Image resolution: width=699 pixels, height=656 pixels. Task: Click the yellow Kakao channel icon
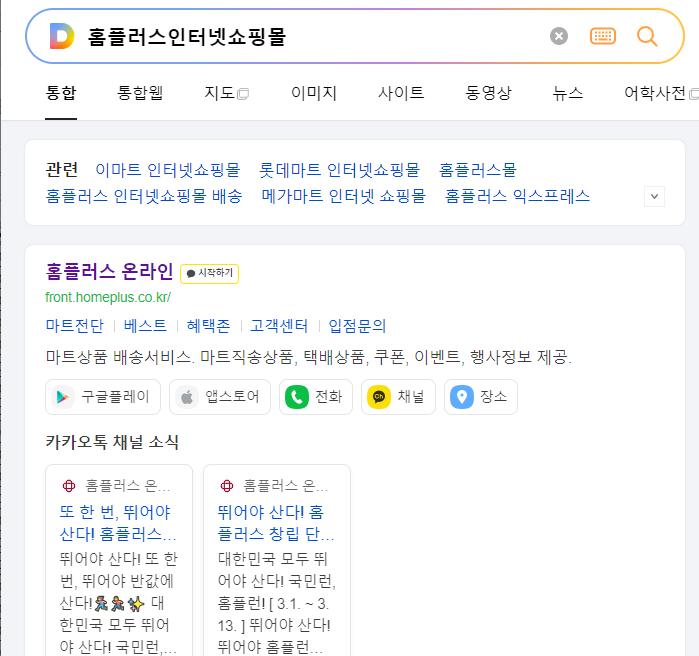pyautogui.click(x=379, y=397)
